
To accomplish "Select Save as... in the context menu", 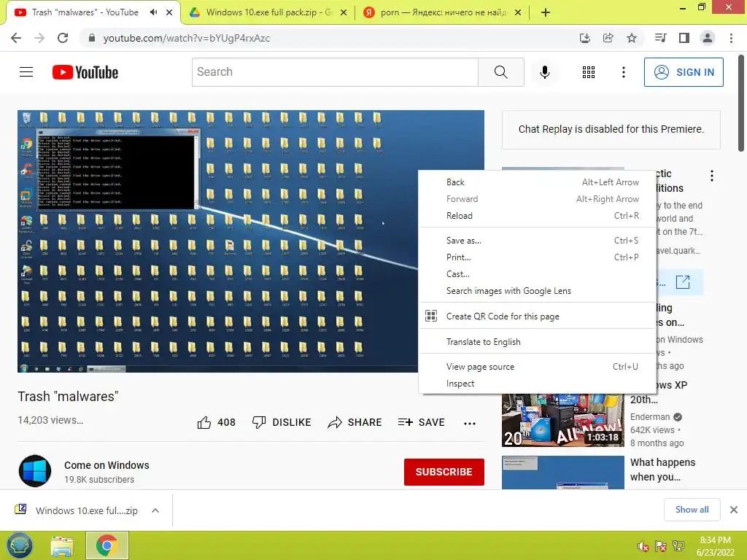I will [538, 241].
